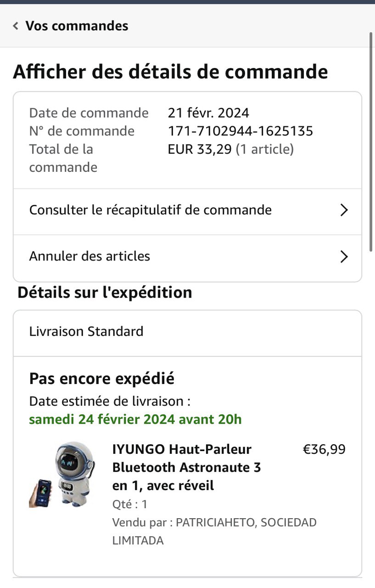Go back to Vos commandes

(76, 26)
